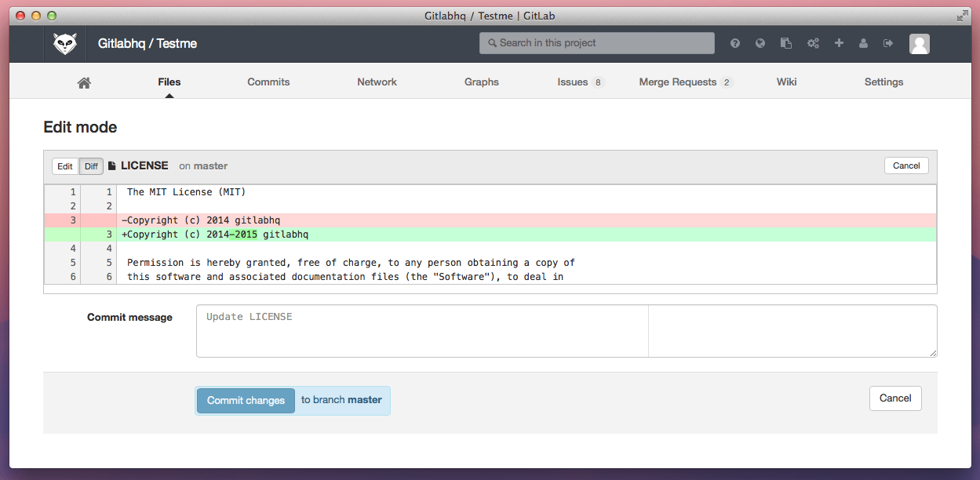Open public area globe icon
The image size is (980, 480).
[x=760, y=44]
